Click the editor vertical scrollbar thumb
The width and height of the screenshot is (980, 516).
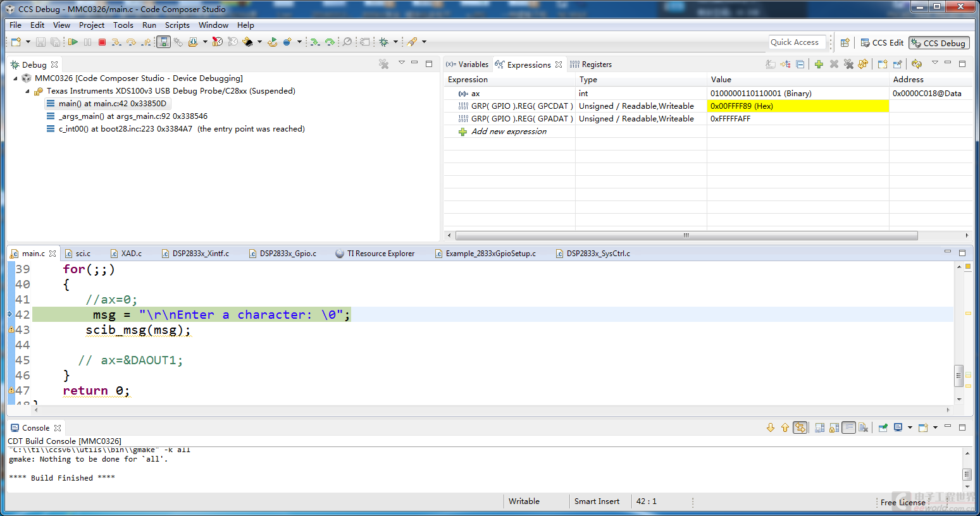pos(959,376)
